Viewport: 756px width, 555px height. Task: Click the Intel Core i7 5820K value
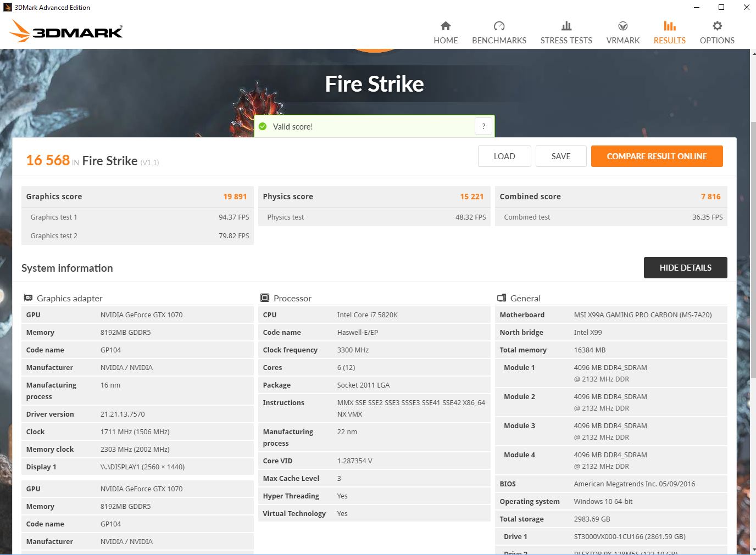point(368,315)
